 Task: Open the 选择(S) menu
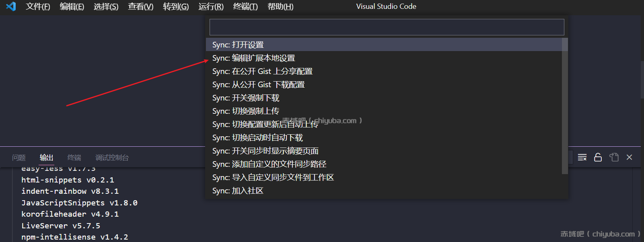106,6
